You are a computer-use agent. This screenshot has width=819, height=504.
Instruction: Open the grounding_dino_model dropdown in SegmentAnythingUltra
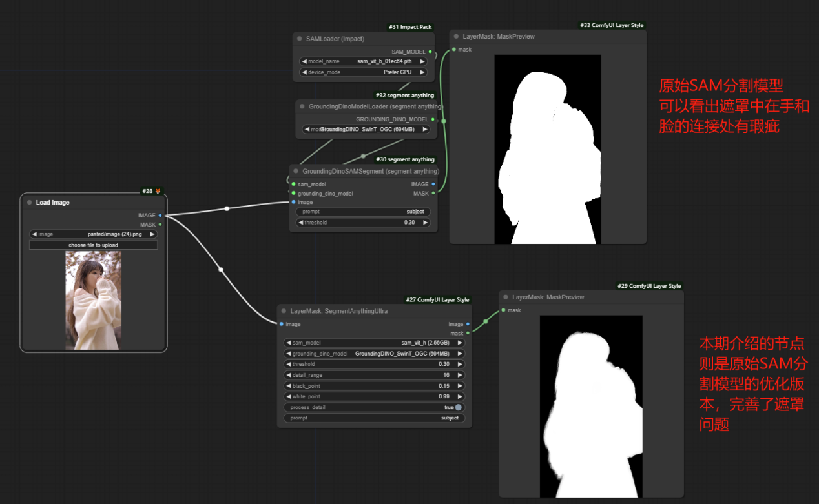[375, 354]
